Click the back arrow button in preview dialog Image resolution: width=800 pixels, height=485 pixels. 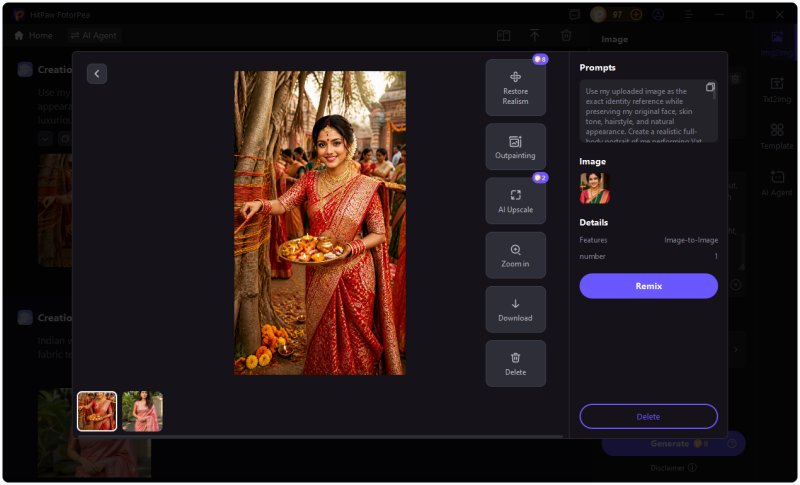(x=96, y=73)
